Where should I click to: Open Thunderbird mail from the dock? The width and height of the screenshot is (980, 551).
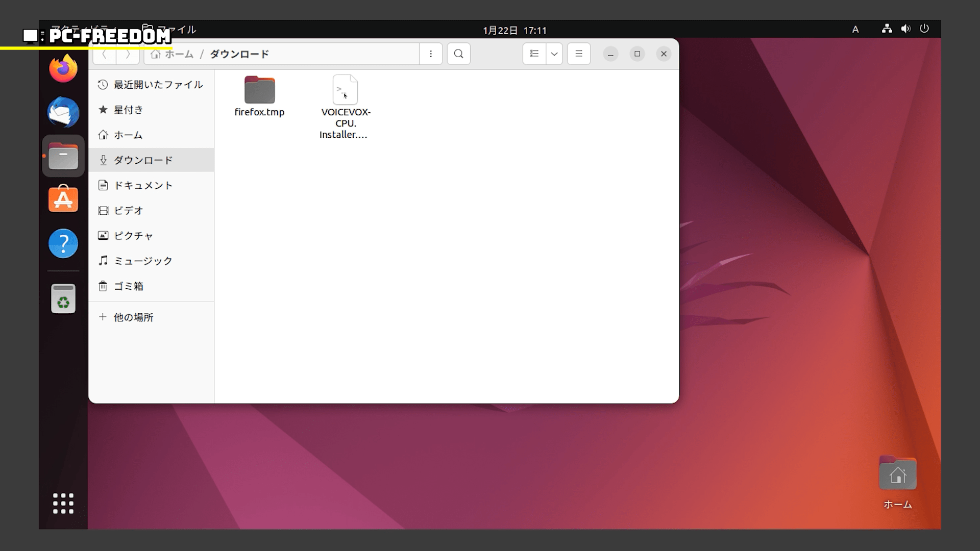point(63,112)
